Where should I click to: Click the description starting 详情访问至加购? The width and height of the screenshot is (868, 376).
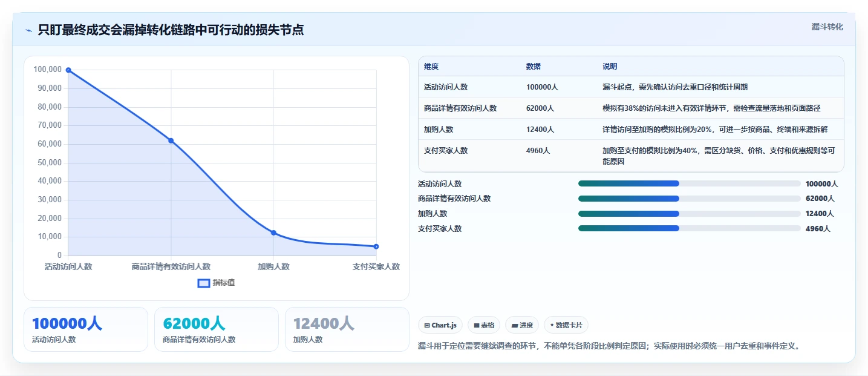pyautogui.click(x=715, y=130)
